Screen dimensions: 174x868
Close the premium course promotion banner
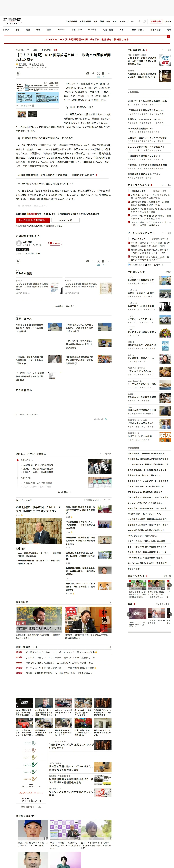pos(168,37)
